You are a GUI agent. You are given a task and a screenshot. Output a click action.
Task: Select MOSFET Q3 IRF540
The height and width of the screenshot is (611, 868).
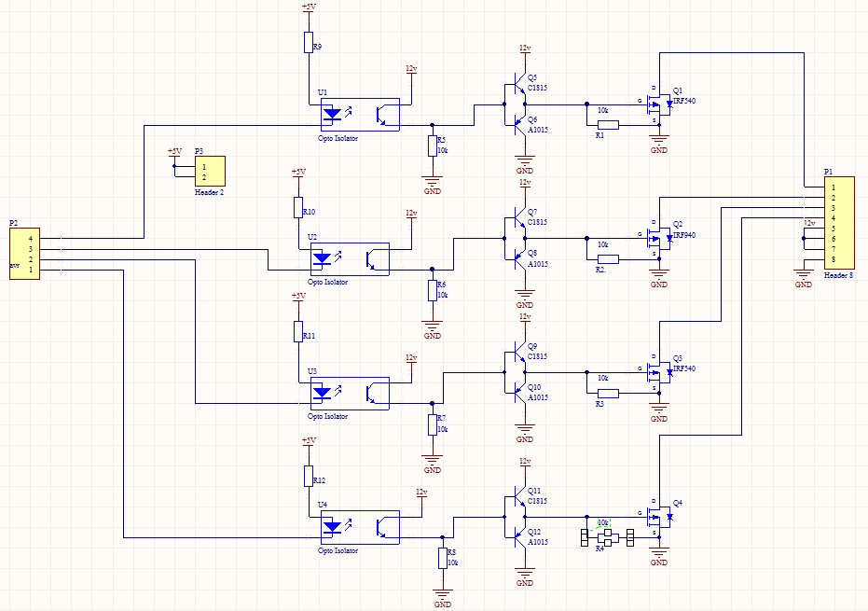point(659,372)
